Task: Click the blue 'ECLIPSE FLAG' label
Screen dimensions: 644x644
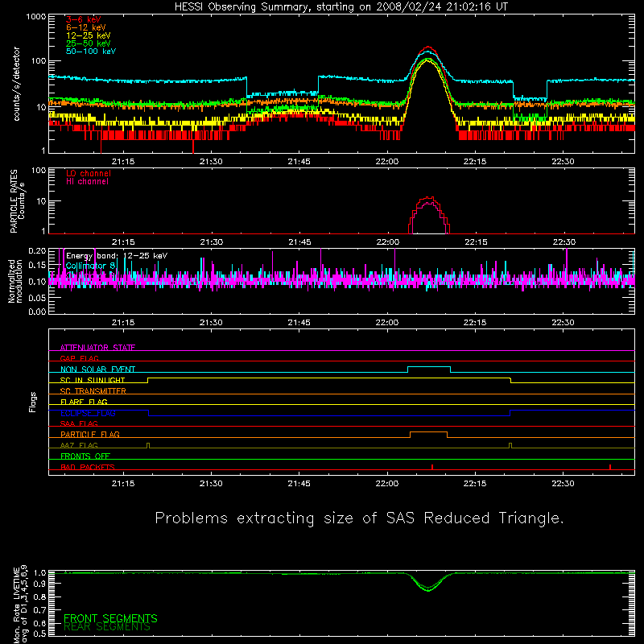Action: pos(88,413)
